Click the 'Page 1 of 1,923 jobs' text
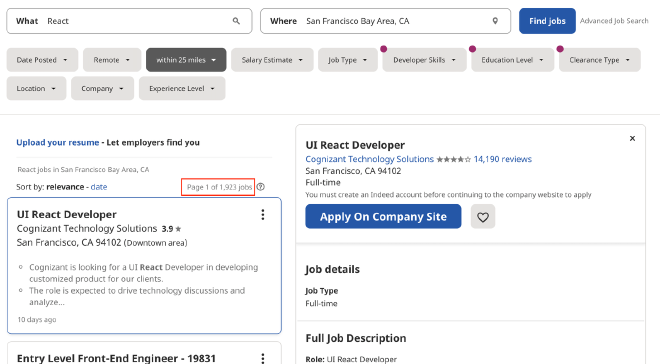 click(x=219, y=187)
